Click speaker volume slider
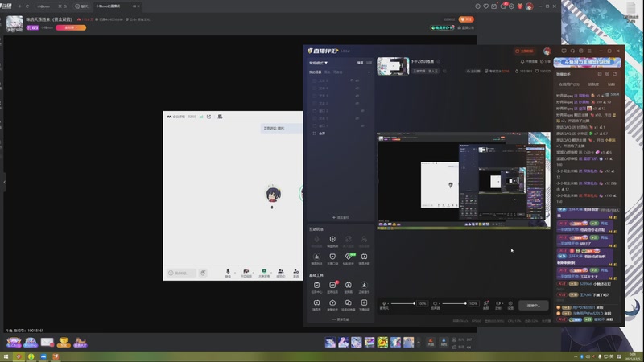Screen dimensions: 644x362 [454, 304]
